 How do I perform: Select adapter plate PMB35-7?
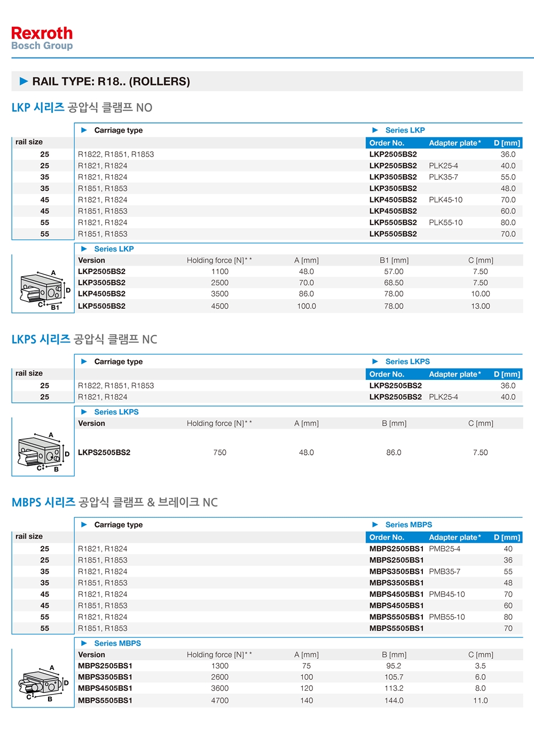[x=444, y=572]
